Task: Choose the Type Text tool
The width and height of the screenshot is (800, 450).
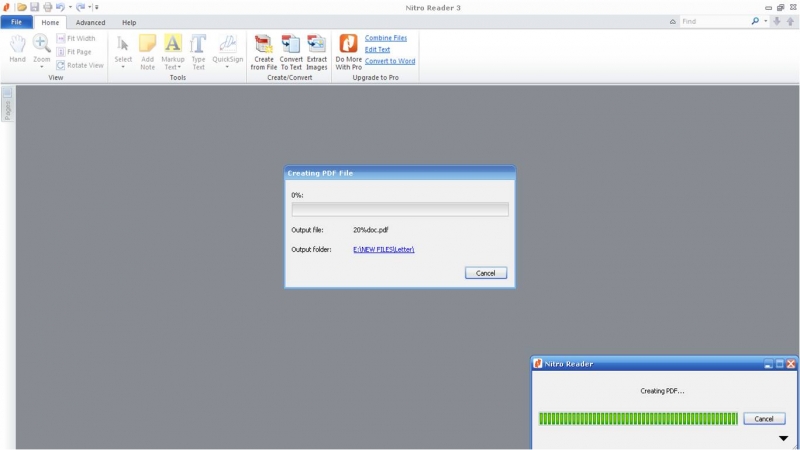Action: coord(198,44)
